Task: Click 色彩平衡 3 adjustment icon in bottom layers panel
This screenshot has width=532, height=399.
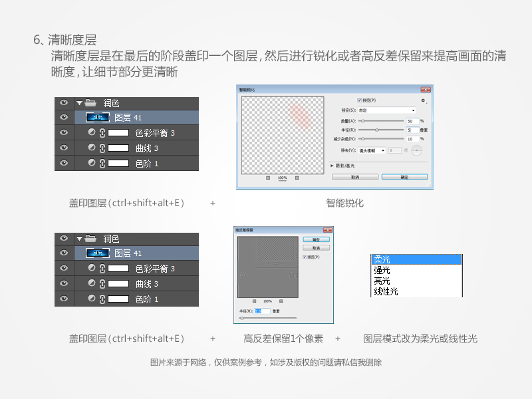Action: click(92, 268)
